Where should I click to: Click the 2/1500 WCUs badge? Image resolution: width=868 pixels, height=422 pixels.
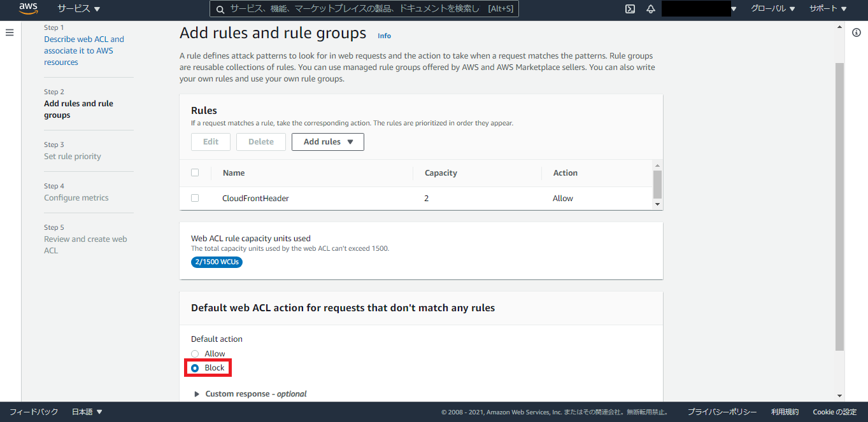pyautogui.click(x=217, y=262)
